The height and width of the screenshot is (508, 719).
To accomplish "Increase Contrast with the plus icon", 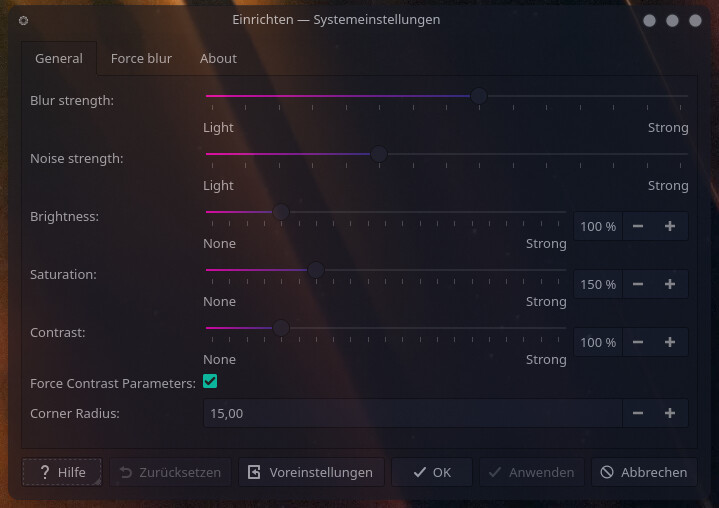I will 670,342.
